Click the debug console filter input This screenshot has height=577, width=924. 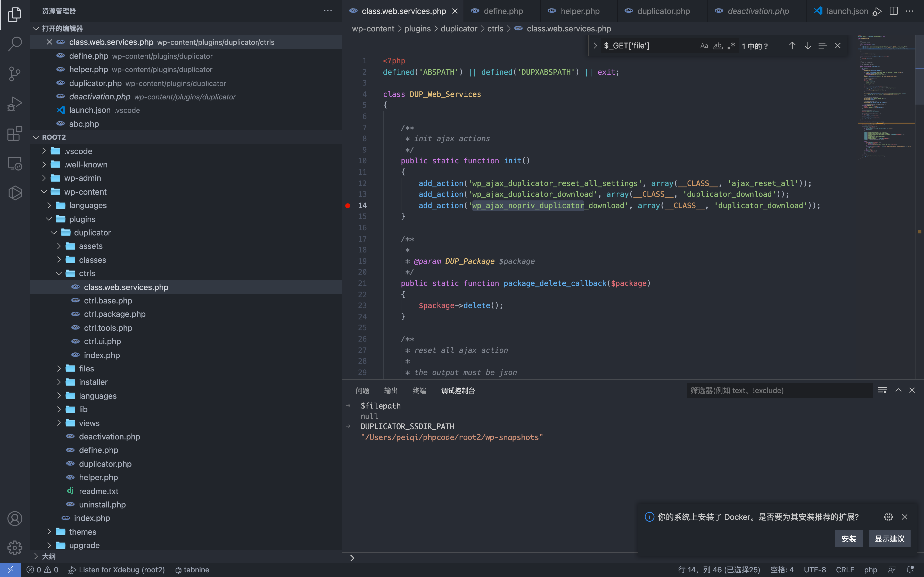[x=779, y=391]
